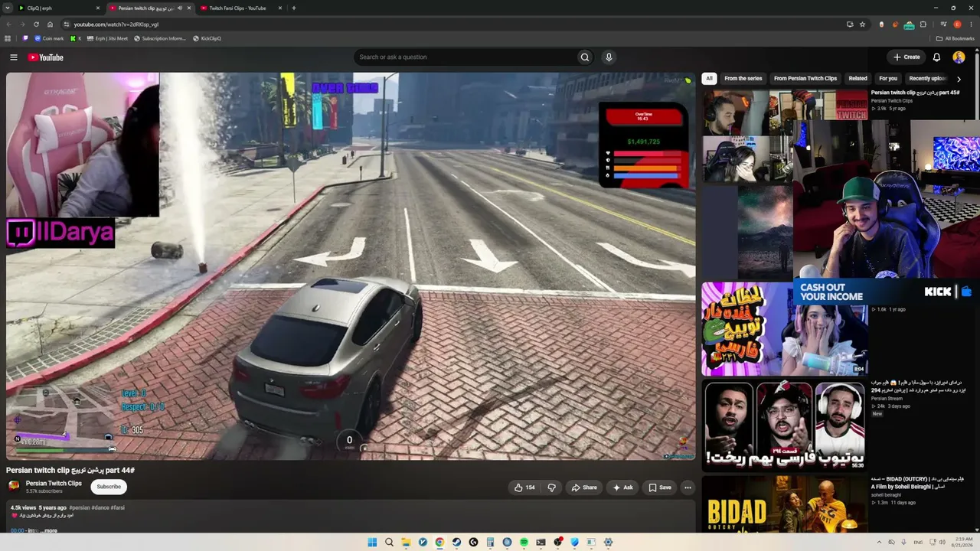Show hidden system tray icons
Screen dimensions: 980x551
(x=878, y=543)
